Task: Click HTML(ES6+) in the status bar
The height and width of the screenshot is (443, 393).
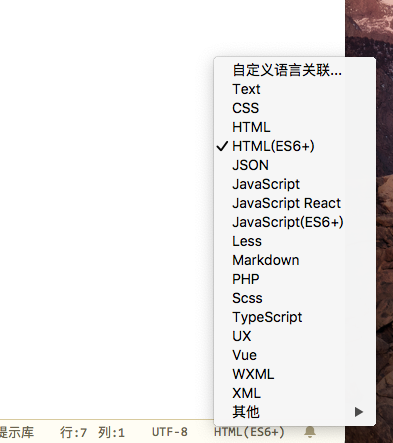Action: [249, 432]
